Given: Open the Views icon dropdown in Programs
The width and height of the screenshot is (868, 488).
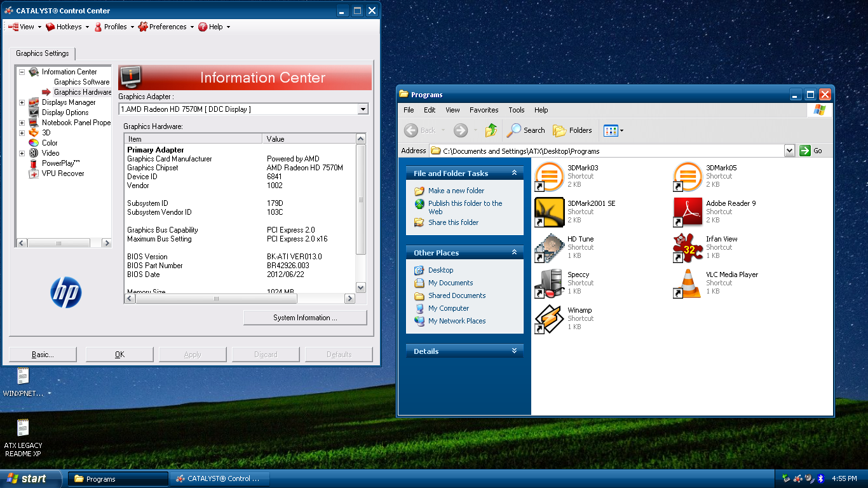Looking at the screenshot, I should coord(613,130).
